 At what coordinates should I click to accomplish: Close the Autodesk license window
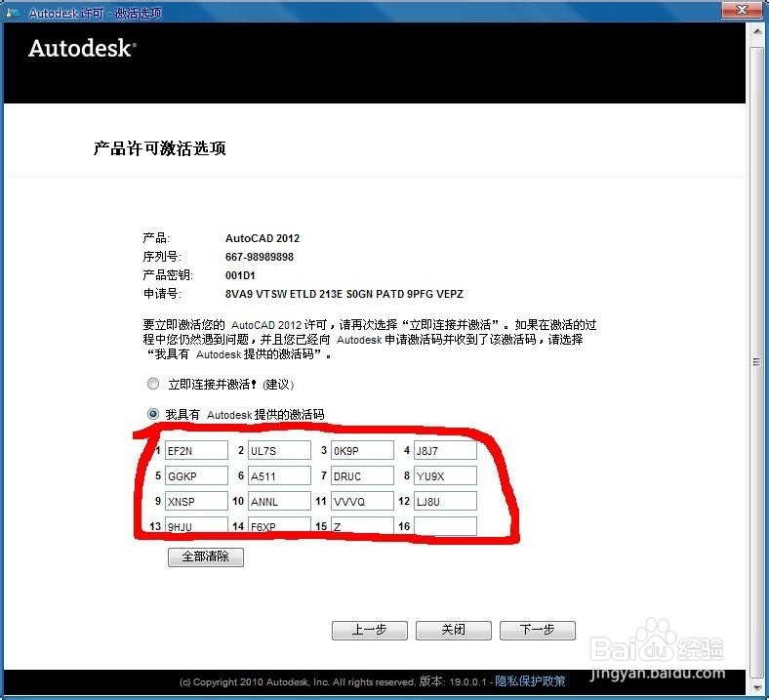pos(742,10)
